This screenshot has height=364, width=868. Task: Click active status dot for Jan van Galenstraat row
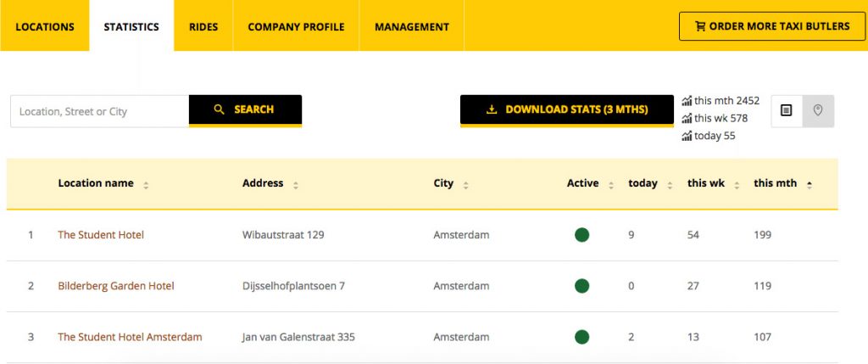pos(581,337)
